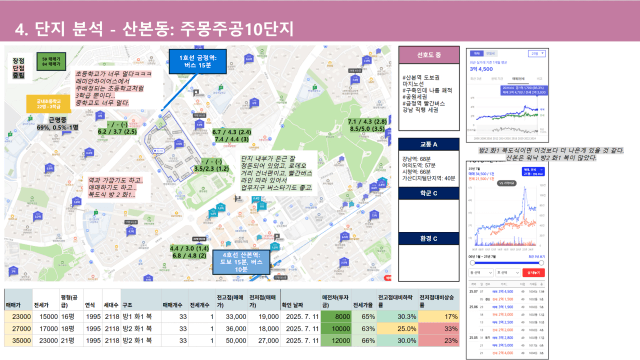Toggle the blue 매매 button on the upper chart
This screenshot has width=640, height=360.
tap(477, 53)
